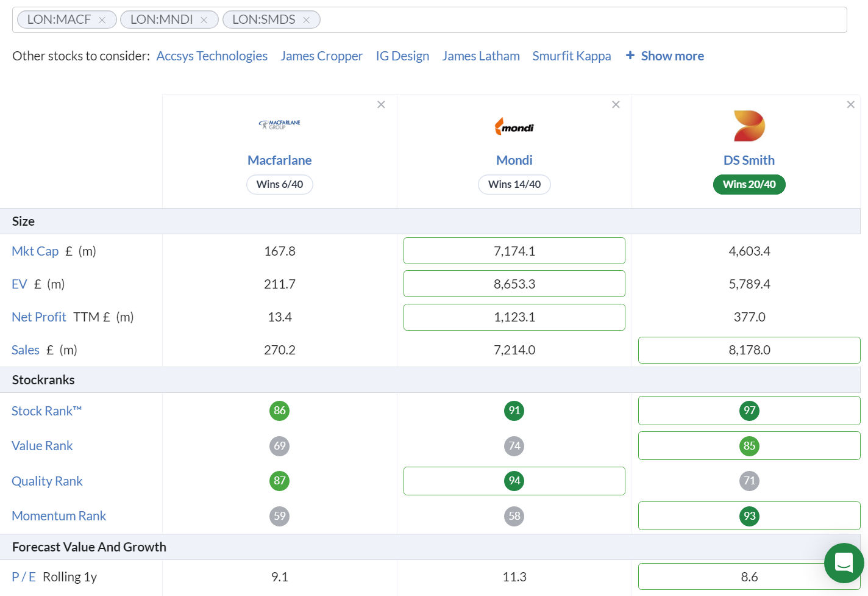Expand Show more stock suggestions

click(x=665, y=56)
